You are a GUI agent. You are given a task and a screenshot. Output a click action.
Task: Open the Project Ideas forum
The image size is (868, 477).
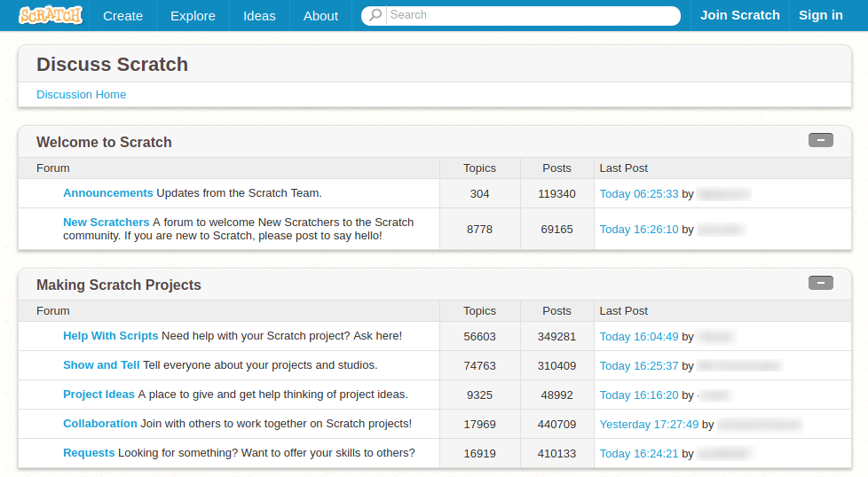tap(99, 394)
